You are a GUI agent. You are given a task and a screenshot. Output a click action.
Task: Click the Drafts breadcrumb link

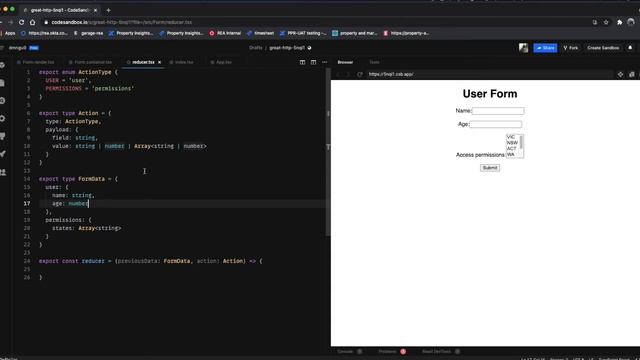pos(256,48)
